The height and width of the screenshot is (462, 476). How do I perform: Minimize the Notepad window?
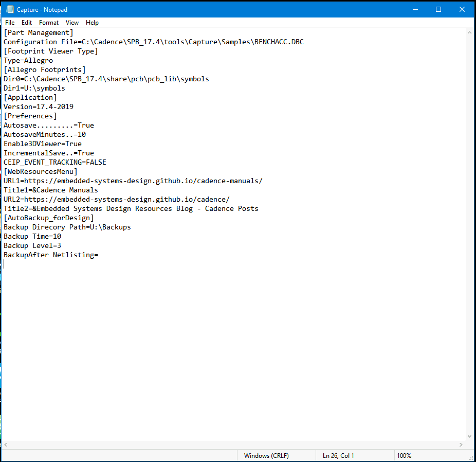(x=415, y=9)
